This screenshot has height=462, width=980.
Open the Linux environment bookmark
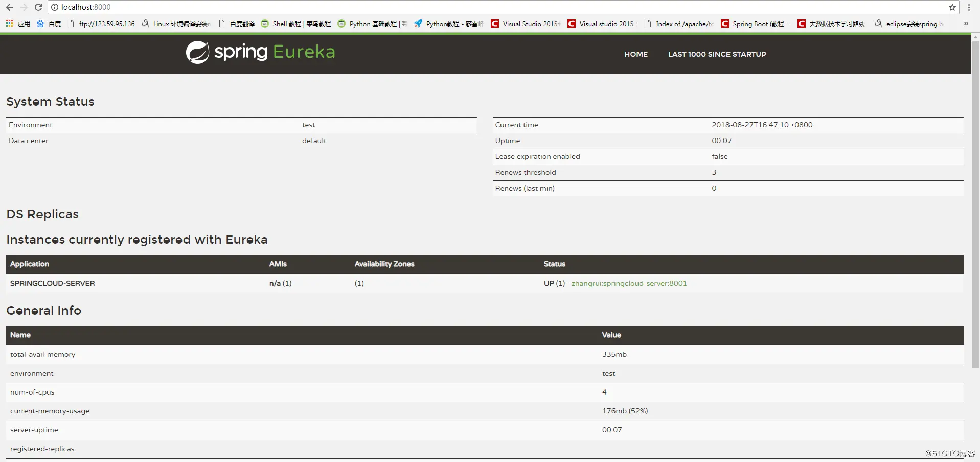click(176, 24)
